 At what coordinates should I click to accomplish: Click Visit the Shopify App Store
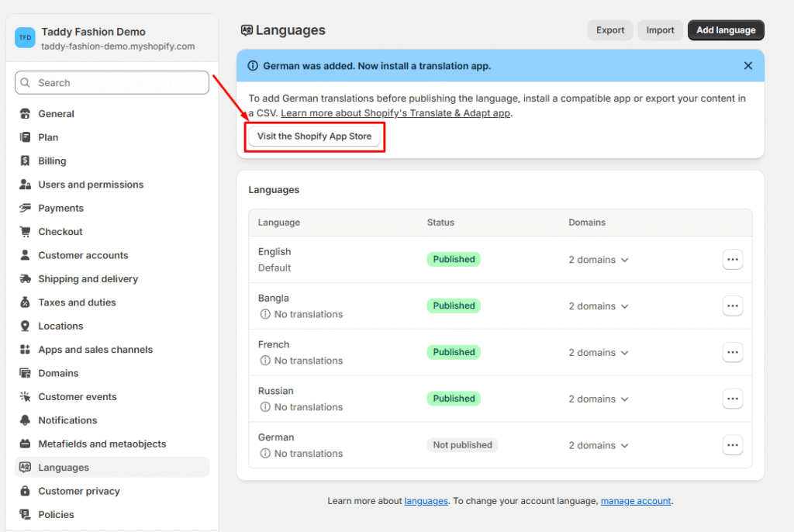(315, 136)
